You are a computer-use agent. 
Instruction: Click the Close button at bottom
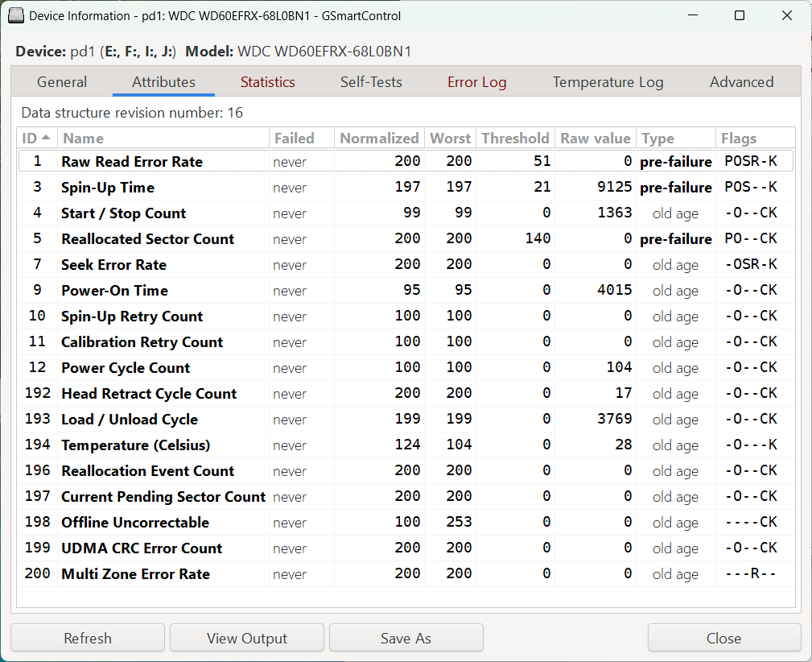(724, 638)
